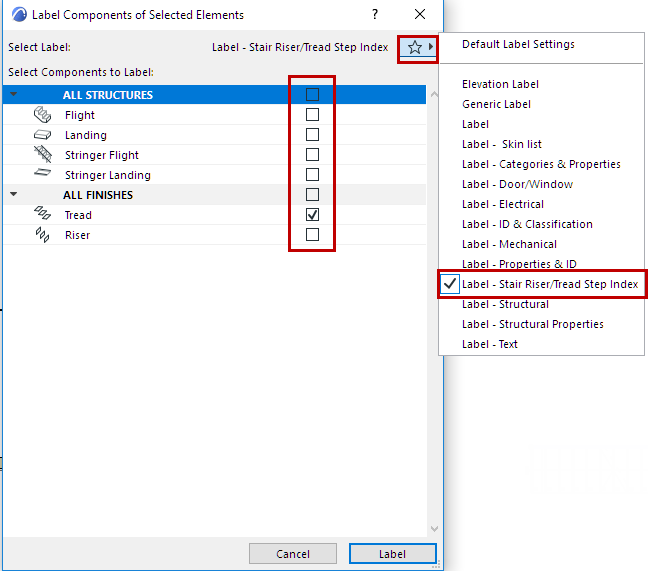
Task: Choose Label - Categories & Properties
Action: click(541, 164)
